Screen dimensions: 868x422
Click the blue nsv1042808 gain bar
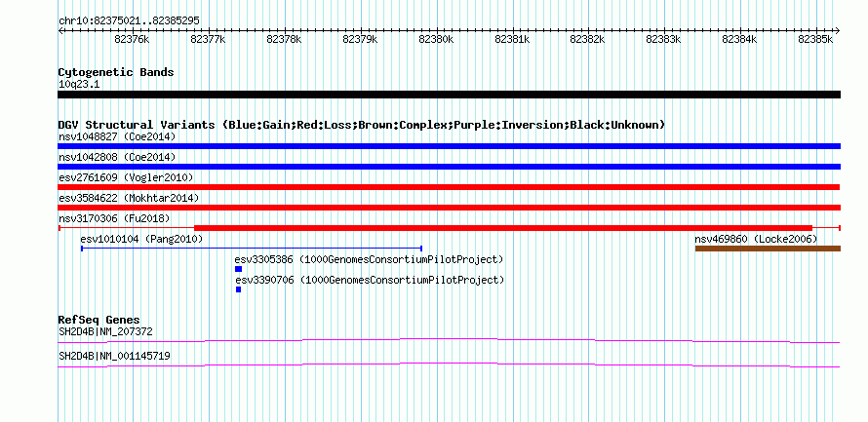pyautogui.click(x=449, y=167)
